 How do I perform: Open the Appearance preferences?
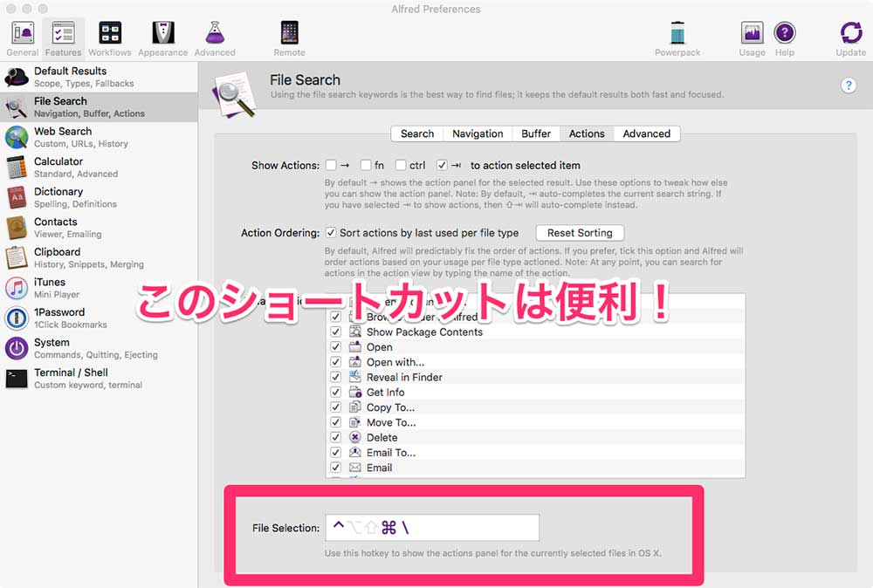tap(162, 31)
